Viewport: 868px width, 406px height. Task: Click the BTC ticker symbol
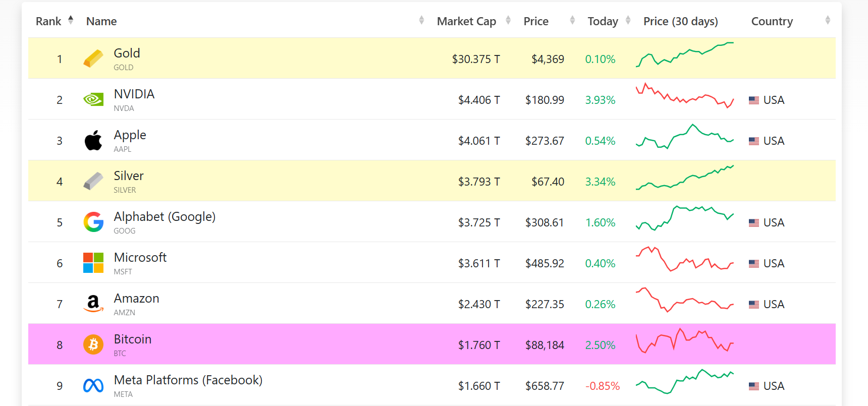point(120,353)
